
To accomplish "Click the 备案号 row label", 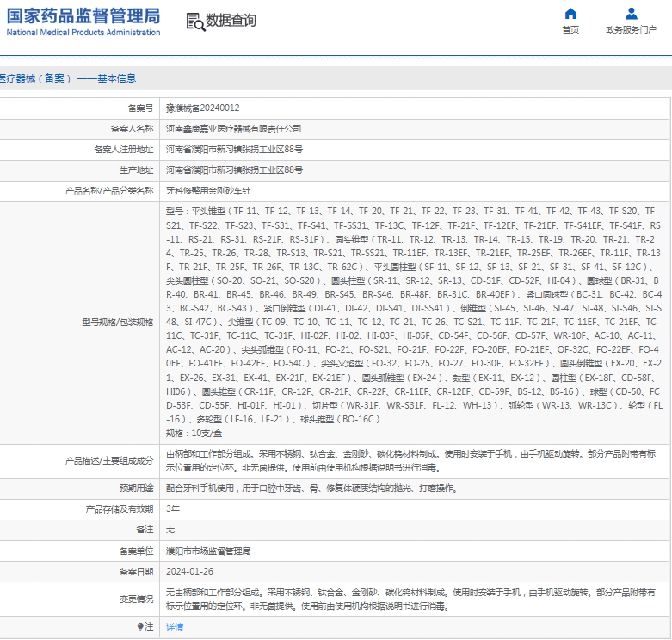I will [140, 108].
